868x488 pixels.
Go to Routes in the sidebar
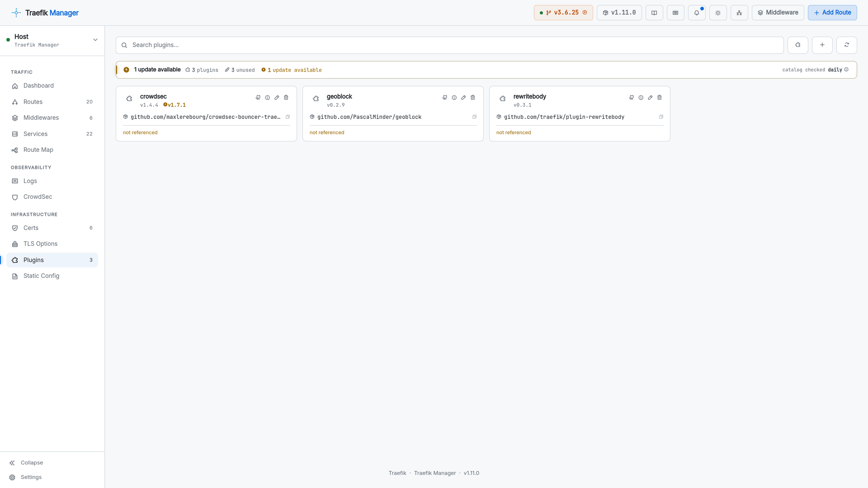point(52,102)
